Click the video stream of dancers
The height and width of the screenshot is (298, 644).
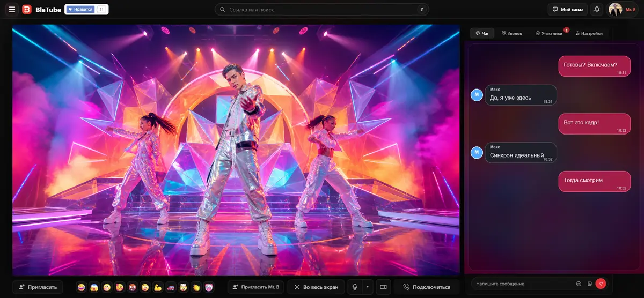(x=236, y=150)
